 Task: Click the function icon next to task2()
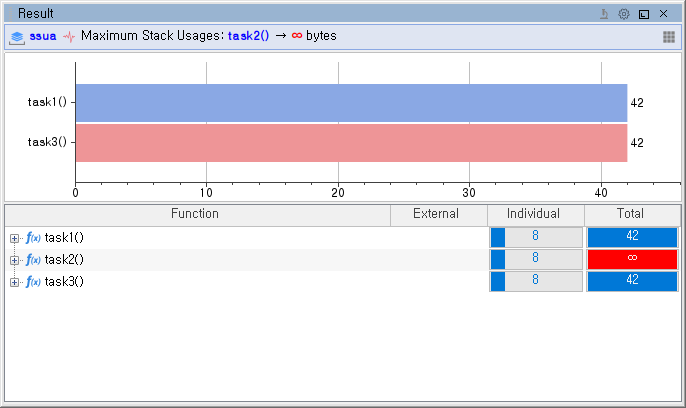point(33,260)
